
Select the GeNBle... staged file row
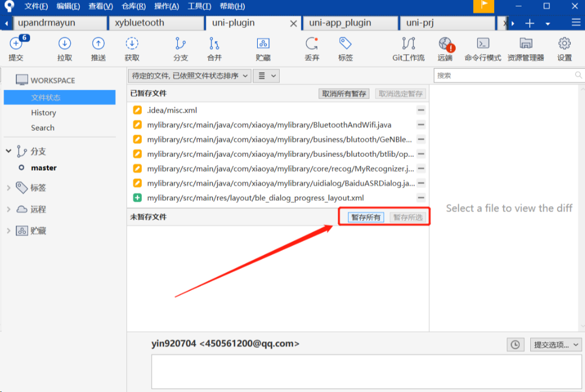[x=278, y=139]
